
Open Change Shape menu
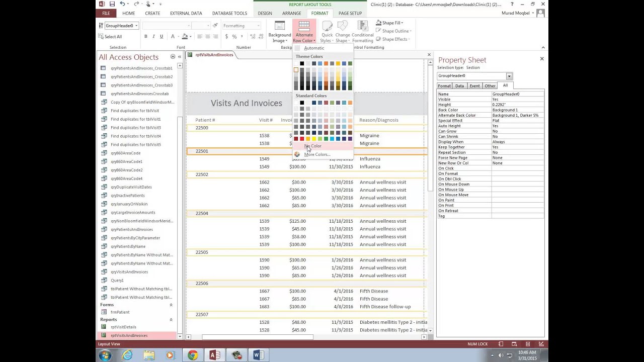(343, 32)
